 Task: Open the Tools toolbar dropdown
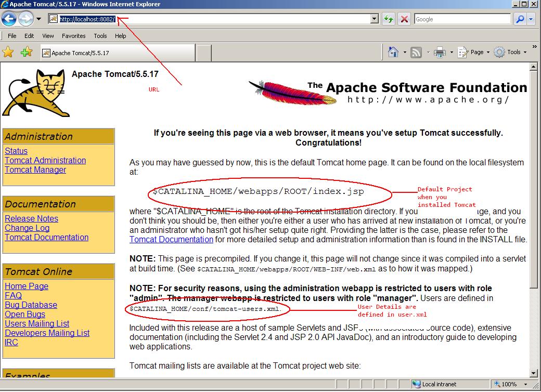coord(512,52)
